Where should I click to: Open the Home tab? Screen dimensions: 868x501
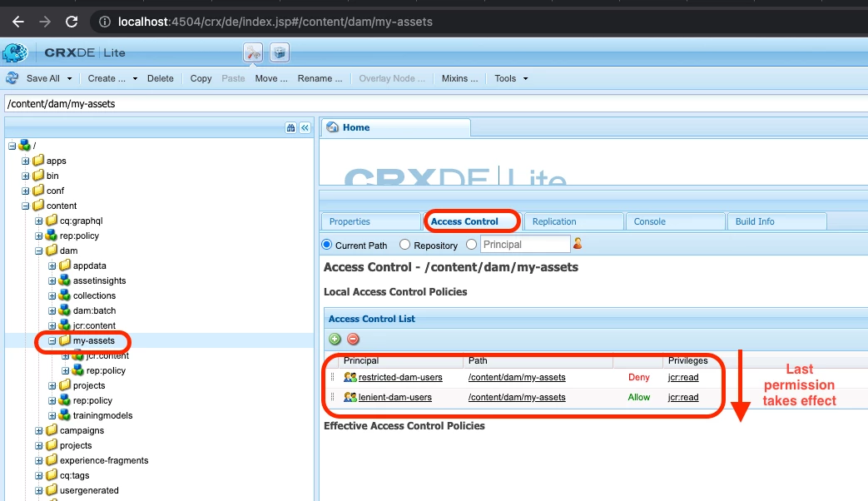395,127
